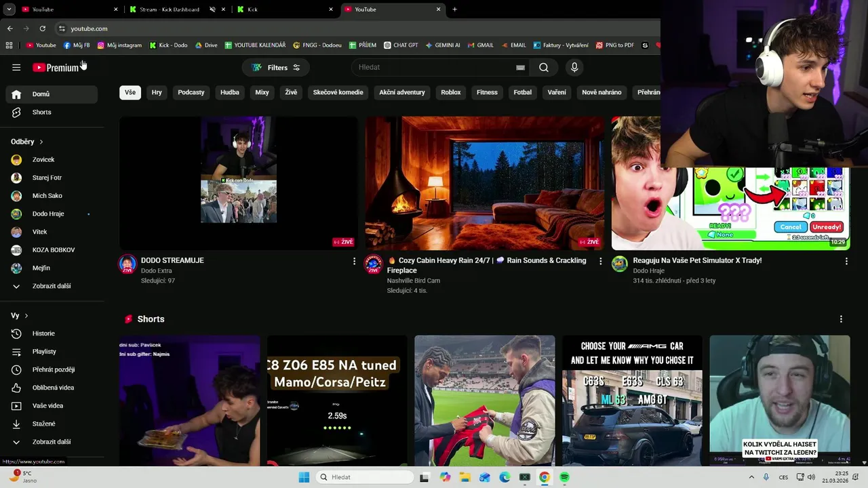Viewport: 868px width, 488px height.
Task: Open the Mejfin subscription channel
Action: pos(52,268)
